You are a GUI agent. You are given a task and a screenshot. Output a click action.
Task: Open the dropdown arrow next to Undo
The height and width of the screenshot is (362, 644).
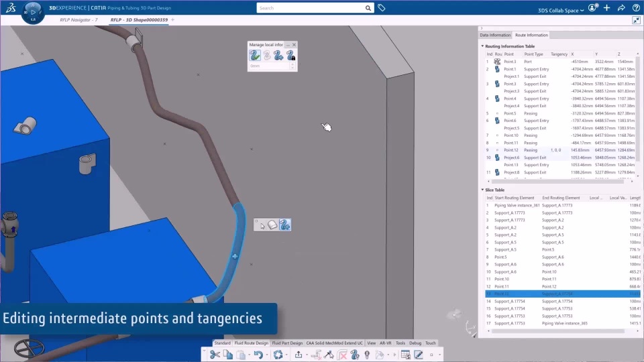(267, 355)
